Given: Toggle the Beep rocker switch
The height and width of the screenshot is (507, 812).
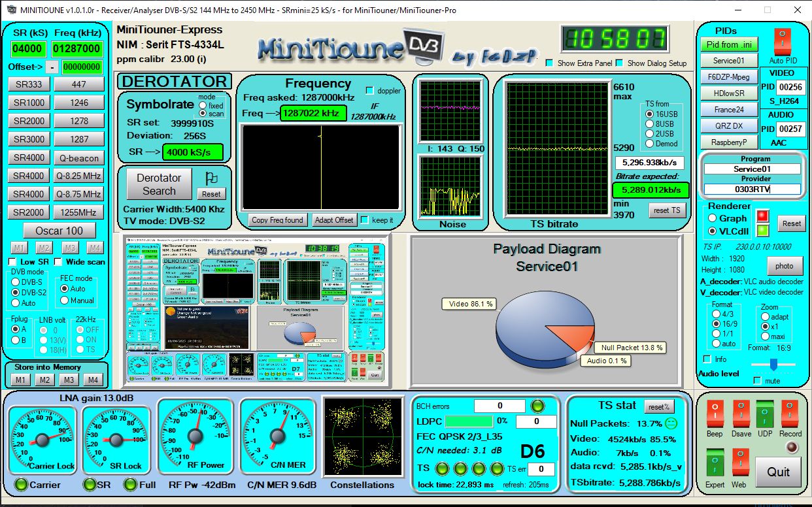Looking at the screenshot, I should [x=715, y=414].
